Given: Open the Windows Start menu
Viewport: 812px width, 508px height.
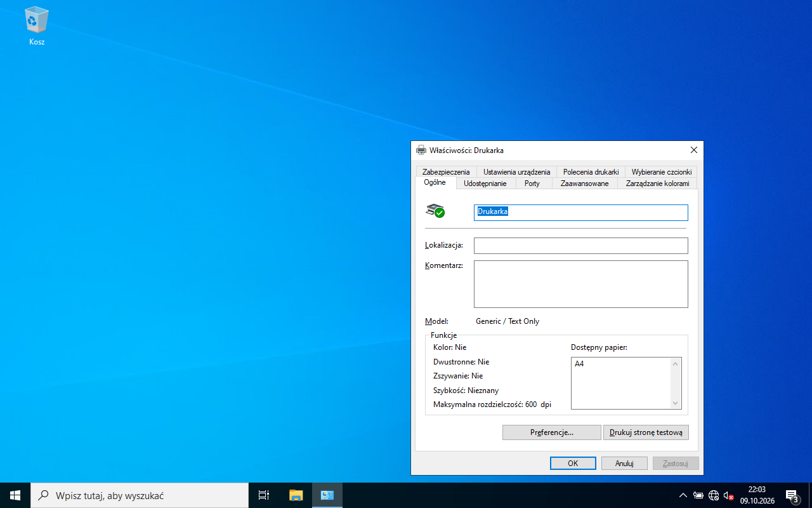Looking at the screenshot, I should pyautogui.click(x=15, y=495).
